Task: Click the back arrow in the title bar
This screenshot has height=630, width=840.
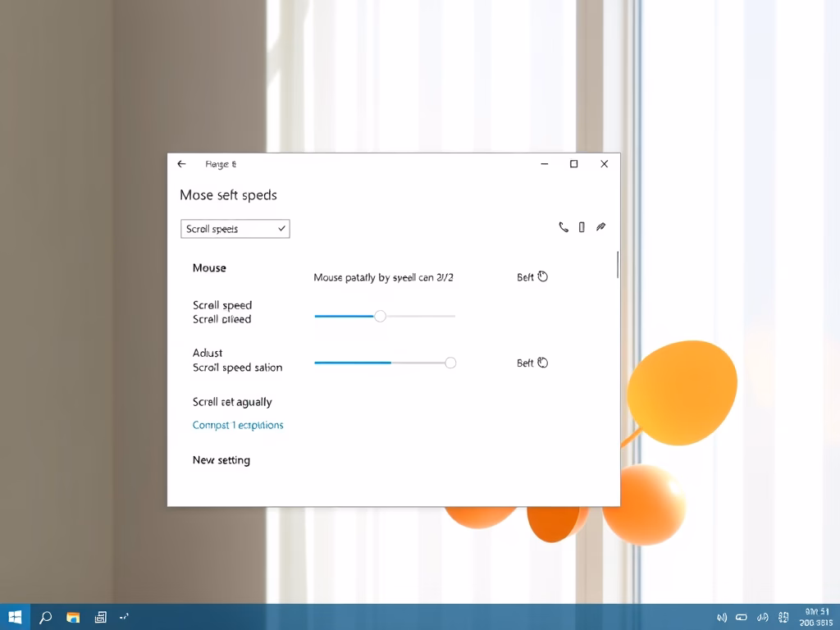Action: coord(181,164)
